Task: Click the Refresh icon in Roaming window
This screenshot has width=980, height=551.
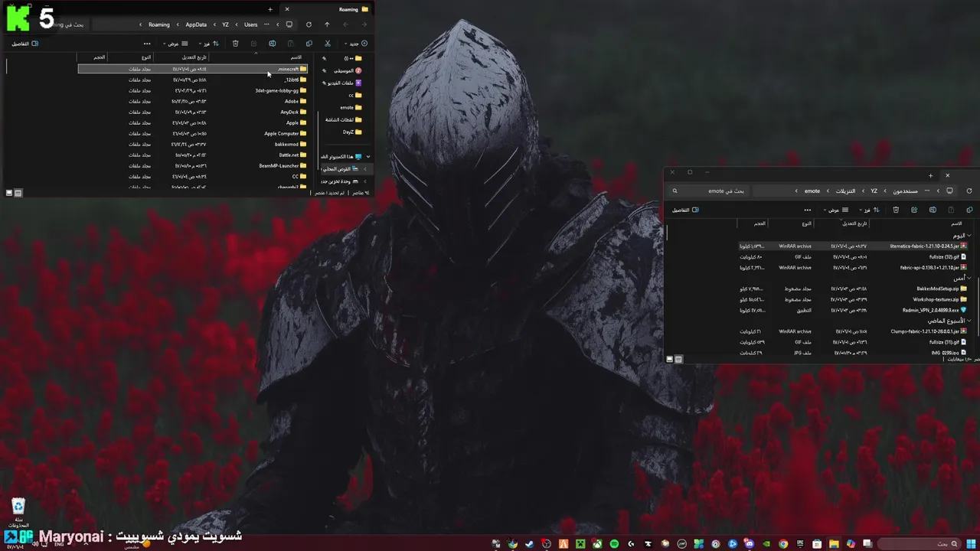Action: point(309,24)
